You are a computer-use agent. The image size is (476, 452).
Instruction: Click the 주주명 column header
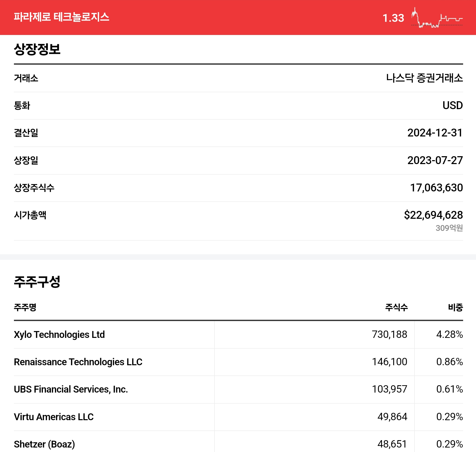25,307
